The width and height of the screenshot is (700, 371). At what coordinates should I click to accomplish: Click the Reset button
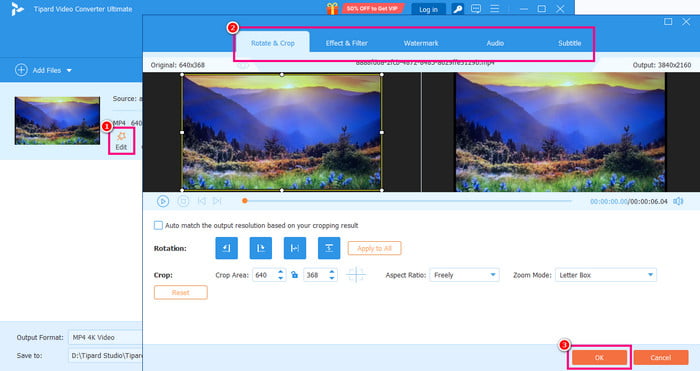point(180,292)
